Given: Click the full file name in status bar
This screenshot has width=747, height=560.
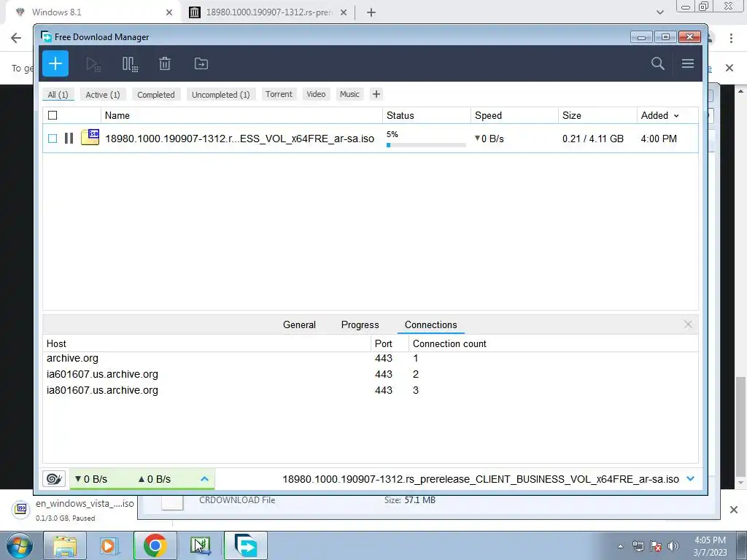Looking at the screenshot, I should pyautogui.click(x=480, y=479).
